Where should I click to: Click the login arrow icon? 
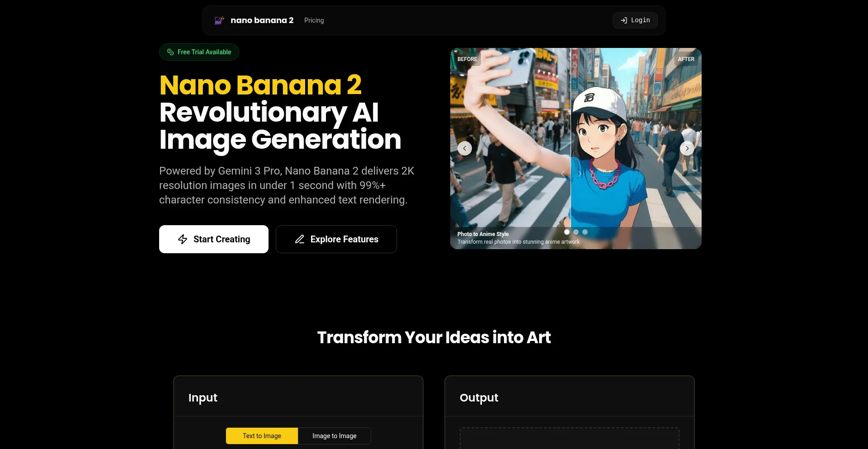pos(624,20)
